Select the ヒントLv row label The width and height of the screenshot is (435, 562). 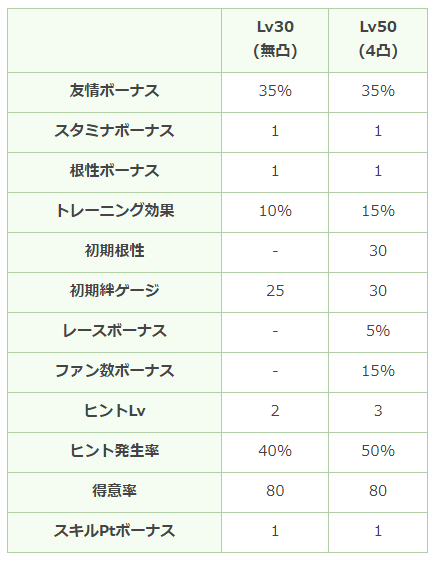tap(114, 411)
